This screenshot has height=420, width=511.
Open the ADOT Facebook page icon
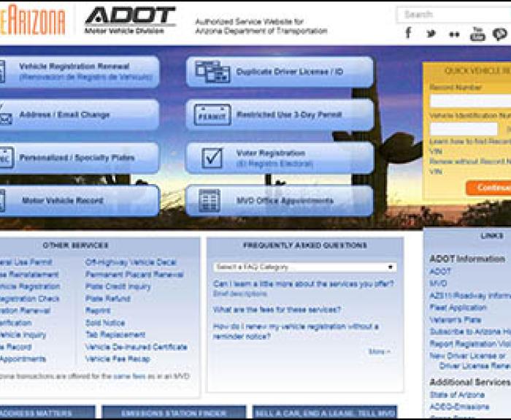[x=408, y=34]
